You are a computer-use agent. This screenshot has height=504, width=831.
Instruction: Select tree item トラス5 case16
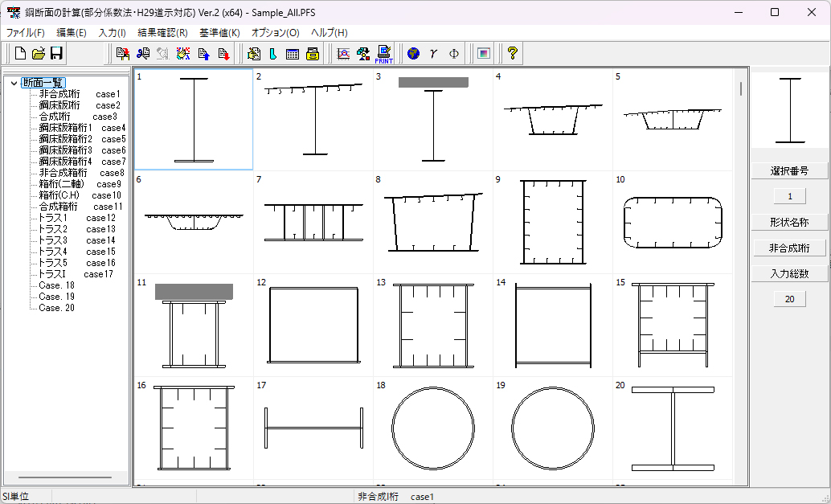pos(77,263)
